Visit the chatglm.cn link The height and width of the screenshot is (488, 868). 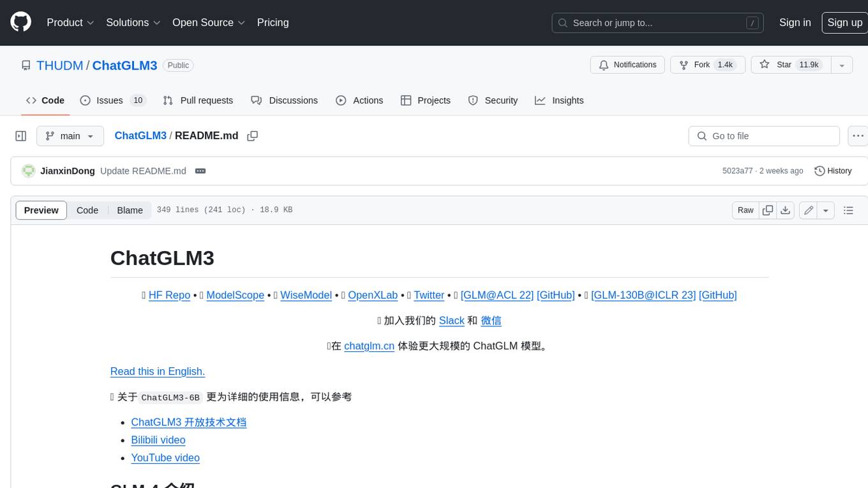click(369, 346)
